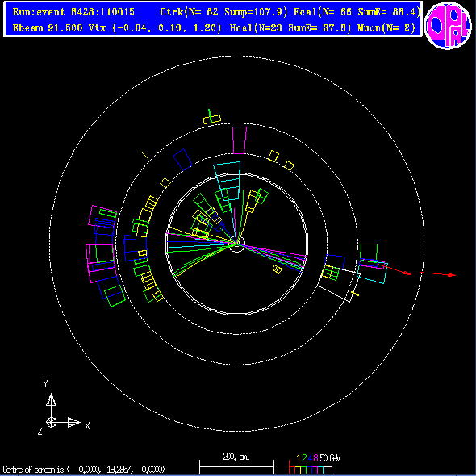Select the large cyan Ecal cluster near top
Image resolution: width=476 pixels, height=476 pixels.
pos(228,181)
